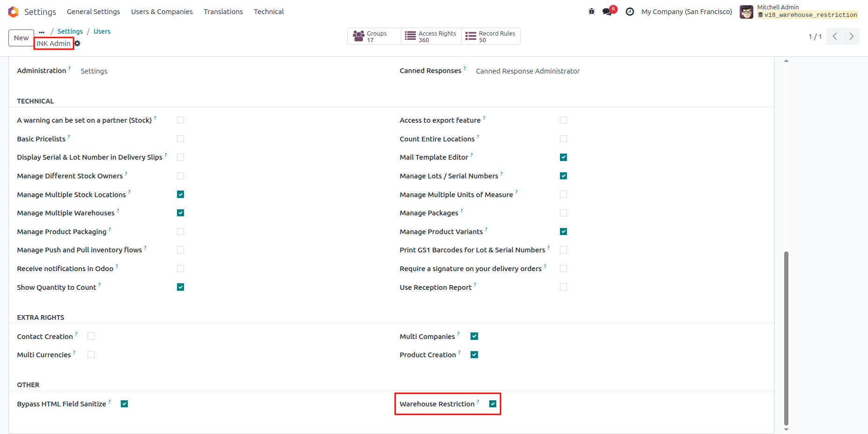Click the Odoo Settings app logo

[13, 12]
